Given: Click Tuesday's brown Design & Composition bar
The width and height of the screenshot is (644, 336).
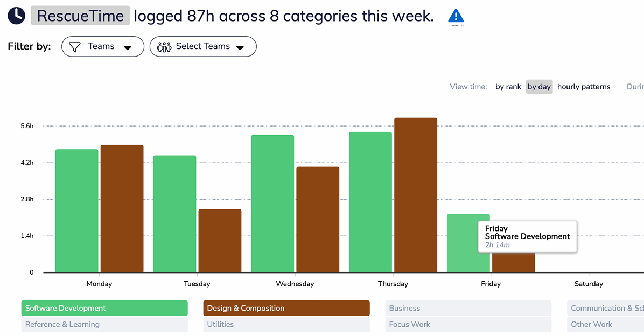Looking at the screenshot, I should [220, 241].
